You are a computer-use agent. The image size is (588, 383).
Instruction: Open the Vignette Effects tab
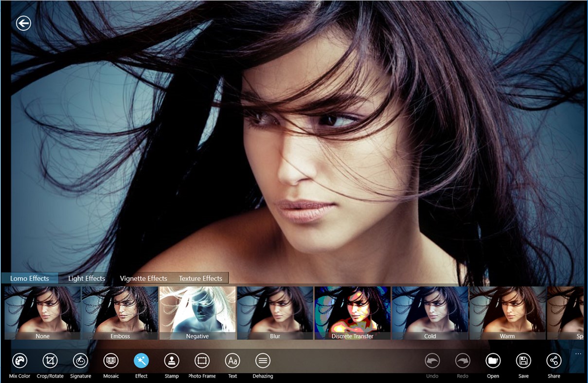143,278
